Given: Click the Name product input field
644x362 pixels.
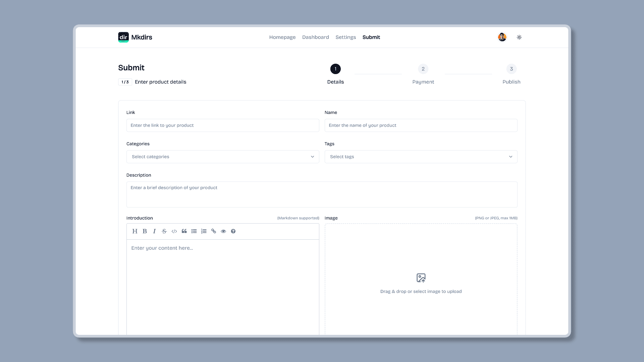Looking at the screenshot, I should [421, 125].
